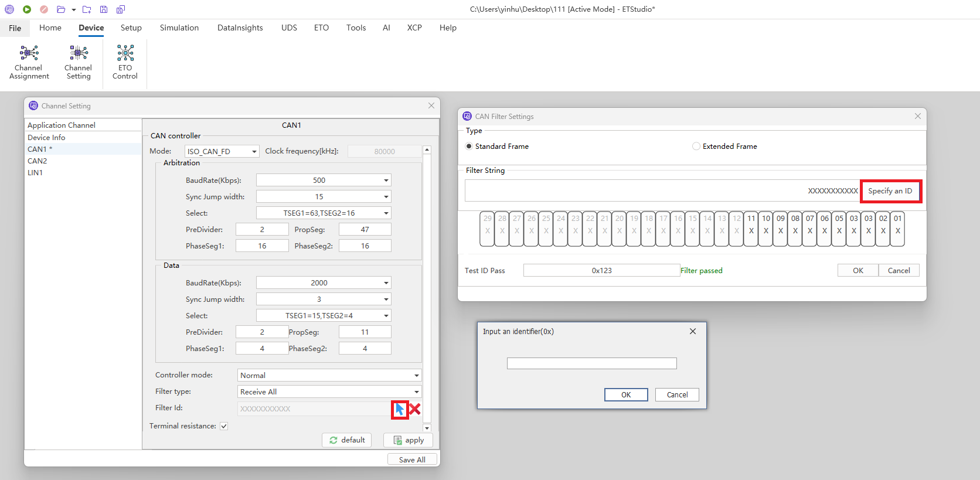Click the blue cursor icon beside Filter Id
Image resolution: width=980 pixels, height=480 pixels.
point(400,409)
